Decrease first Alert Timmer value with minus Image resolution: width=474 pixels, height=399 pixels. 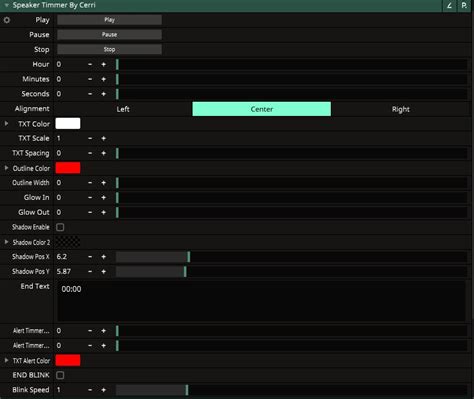point(90,331)
